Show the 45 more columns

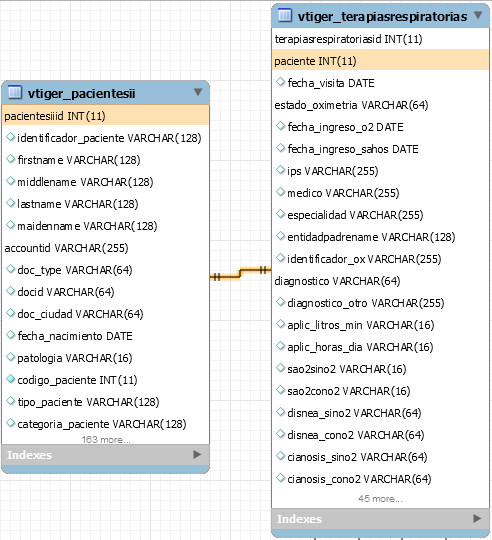(380, 499)
